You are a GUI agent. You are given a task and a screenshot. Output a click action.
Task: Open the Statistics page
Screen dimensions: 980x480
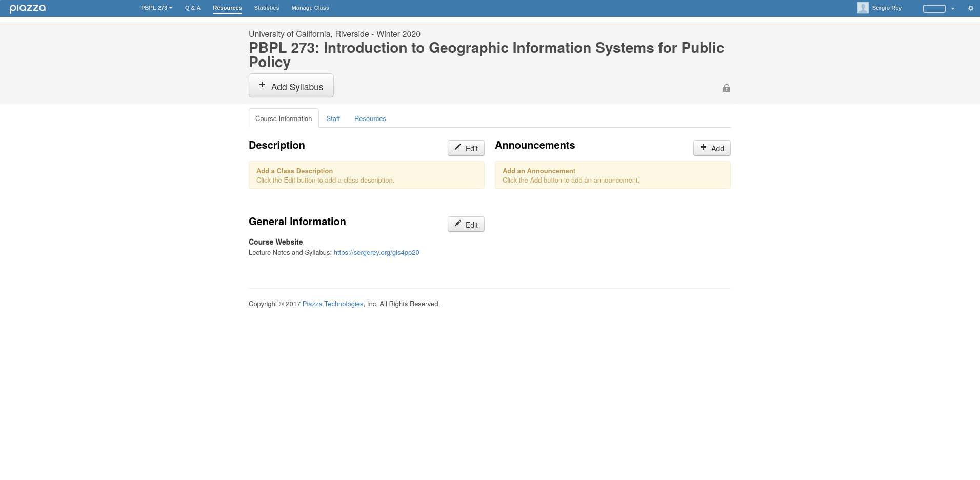267,8
